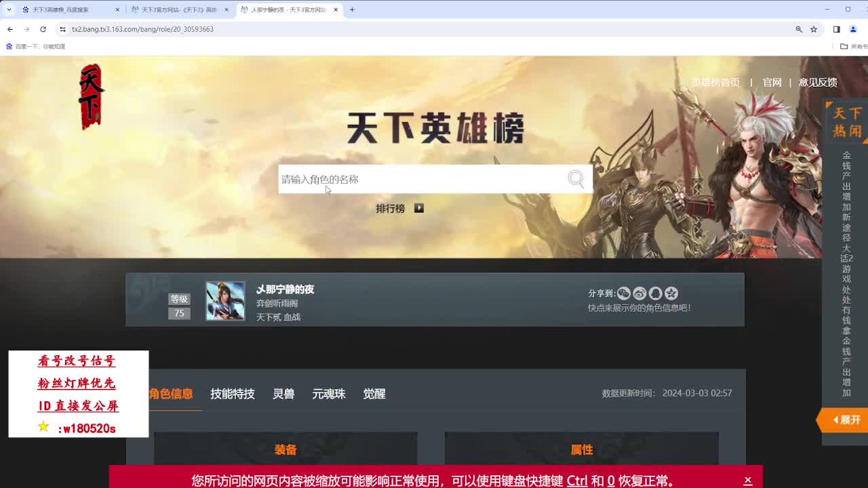Go back with the browser back arrow
Image resolution: width=868 pixels, height=488 pixels.
click(10, 29)
